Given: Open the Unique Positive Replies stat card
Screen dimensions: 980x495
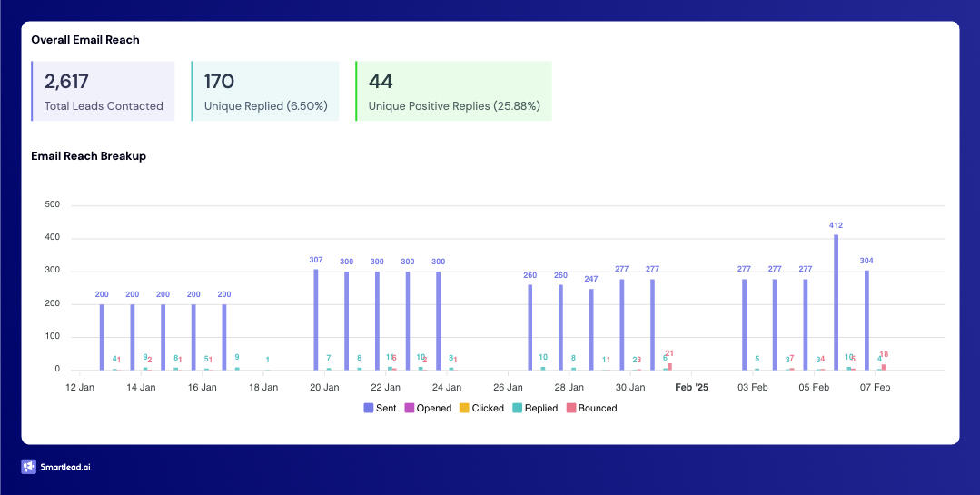Looking at the screenshot, I should [453, 92].
